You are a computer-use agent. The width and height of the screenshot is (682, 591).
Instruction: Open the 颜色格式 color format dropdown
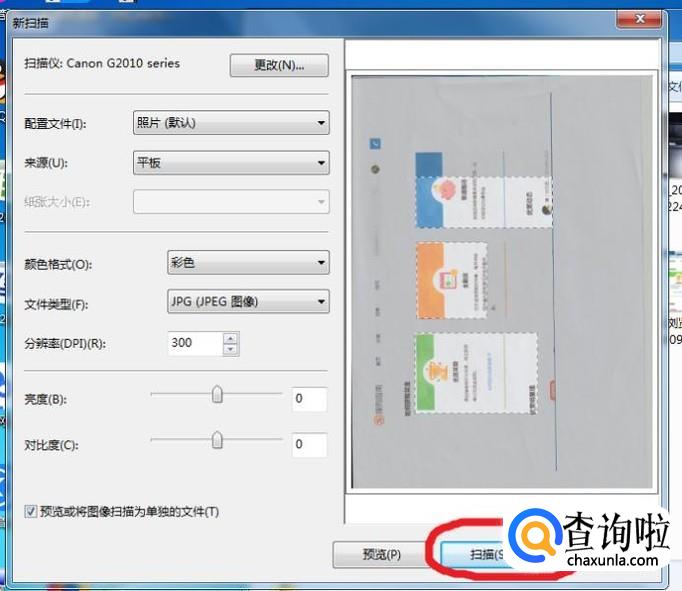pyautogui.click(x=248, y=263)
